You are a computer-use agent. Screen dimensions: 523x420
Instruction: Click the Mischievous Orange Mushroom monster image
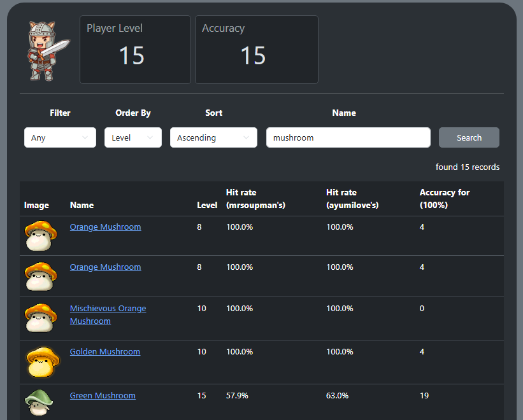41,318
